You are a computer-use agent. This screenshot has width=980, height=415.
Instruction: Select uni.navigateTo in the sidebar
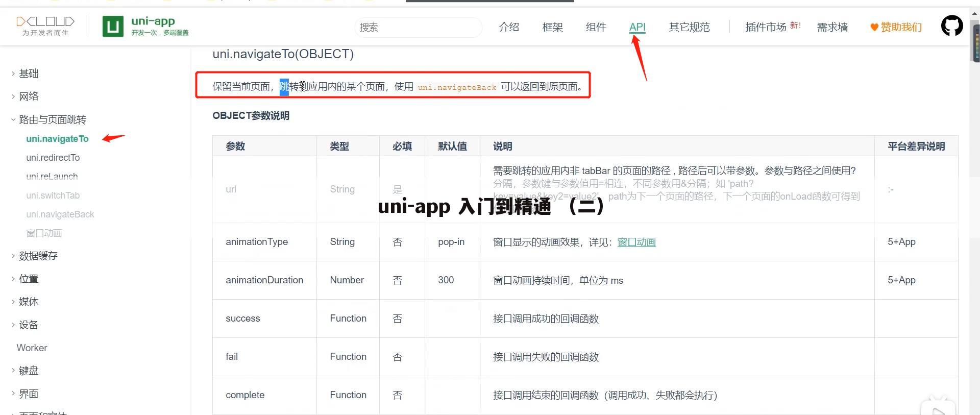(57, 139)
